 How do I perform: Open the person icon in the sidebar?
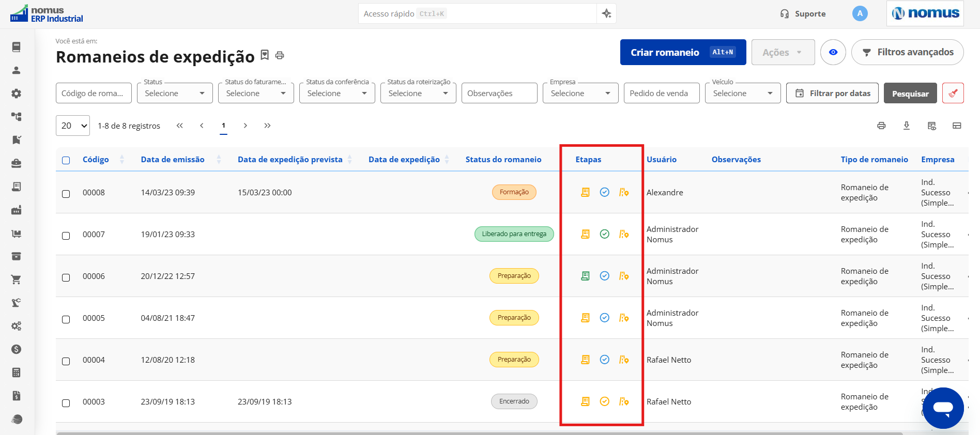pos(17,70)
